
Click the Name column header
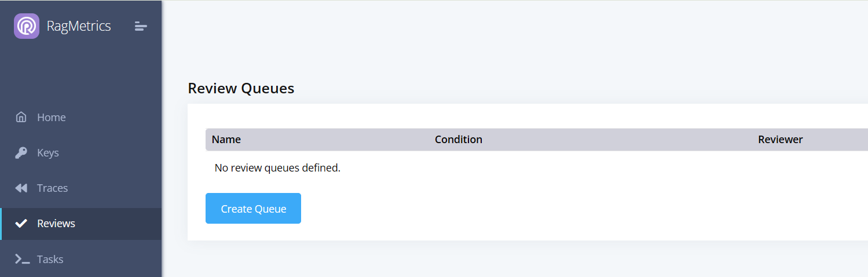point(226,140)
